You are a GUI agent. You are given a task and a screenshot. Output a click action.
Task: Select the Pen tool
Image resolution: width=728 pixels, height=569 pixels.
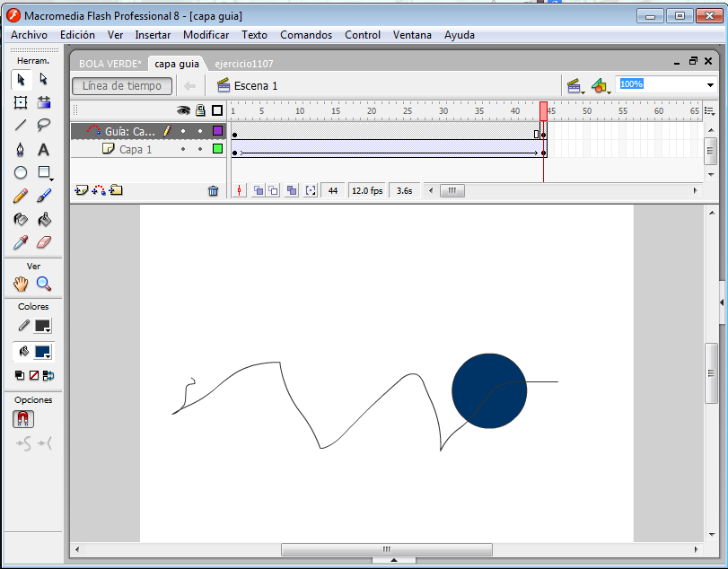(x=21, y=149)
